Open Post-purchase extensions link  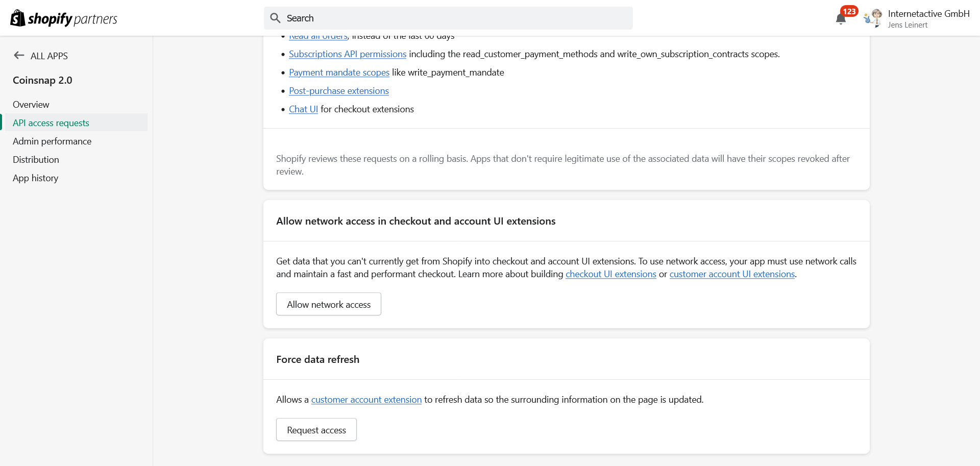tap(338, 91)
